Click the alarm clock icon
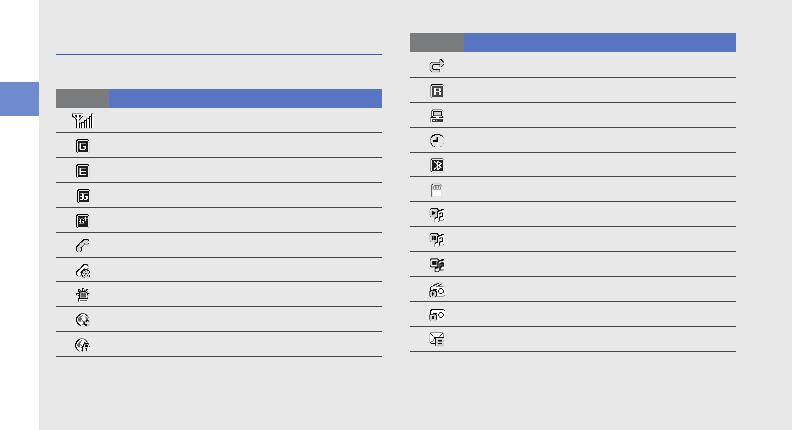Viewport: 792px width, 430px height. click(x=437, y=140)
